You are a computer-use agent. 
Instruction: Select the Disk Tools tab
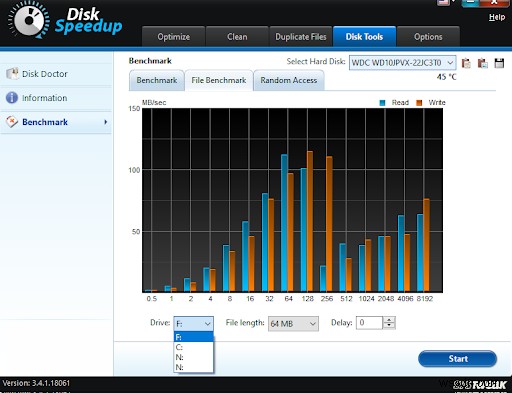[x=364, y=37]
